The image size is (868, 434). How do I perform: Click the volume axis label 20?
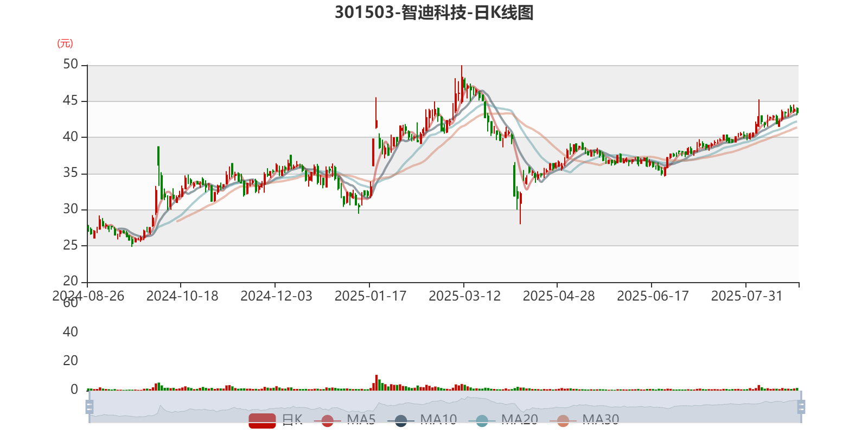71,361
